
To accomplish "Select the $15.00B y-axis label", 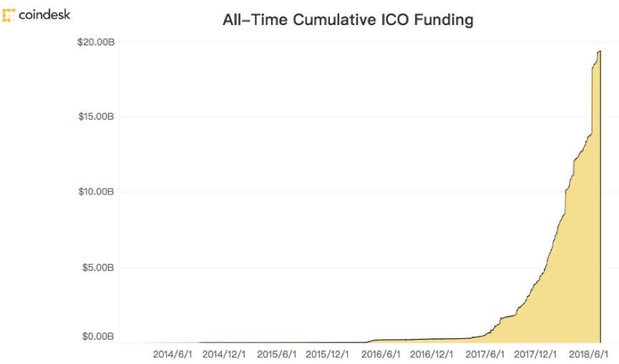I will coord(96,117).
